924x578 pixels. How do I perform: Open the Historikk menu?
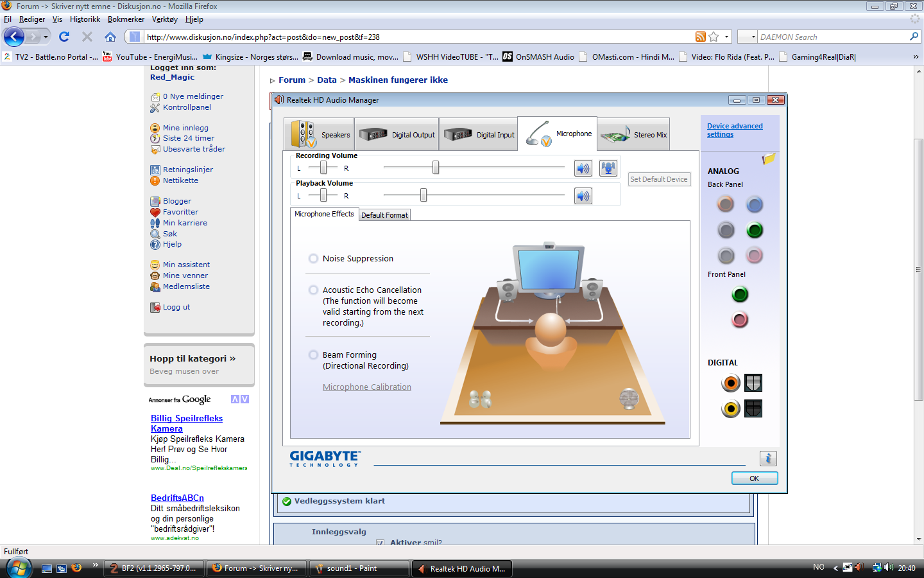click(x=85, y=19)
